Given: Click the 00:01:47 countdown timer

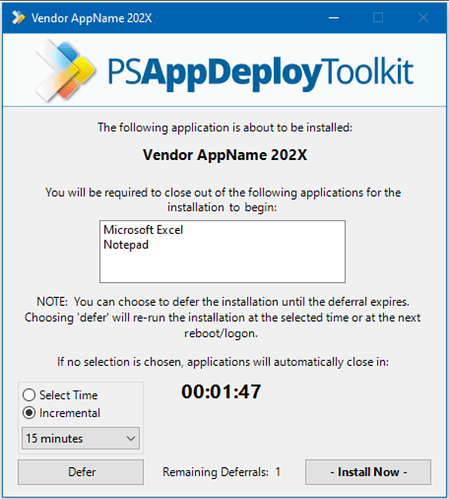Looking at the screenshot, I should pos(221,392).
